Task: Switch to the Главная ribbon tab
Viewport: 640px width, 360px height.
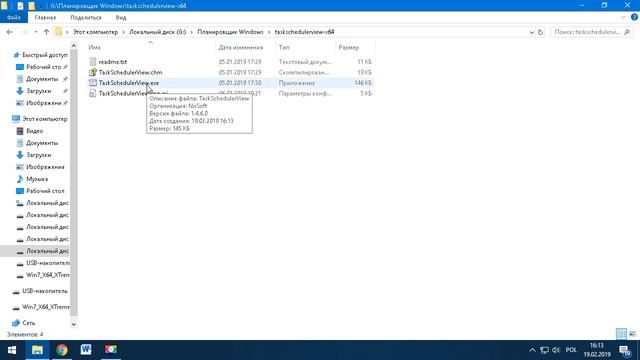Action: [45, 18]
